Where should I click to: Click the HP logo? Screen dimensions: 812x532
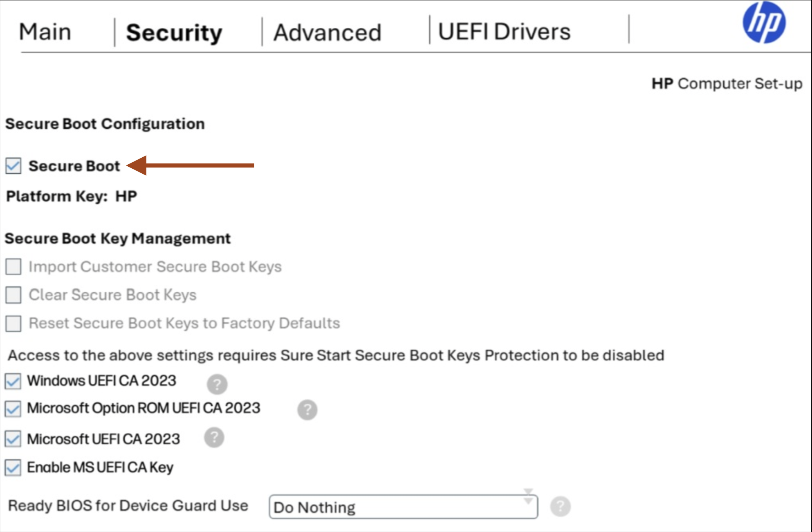[x=764, y=22]
